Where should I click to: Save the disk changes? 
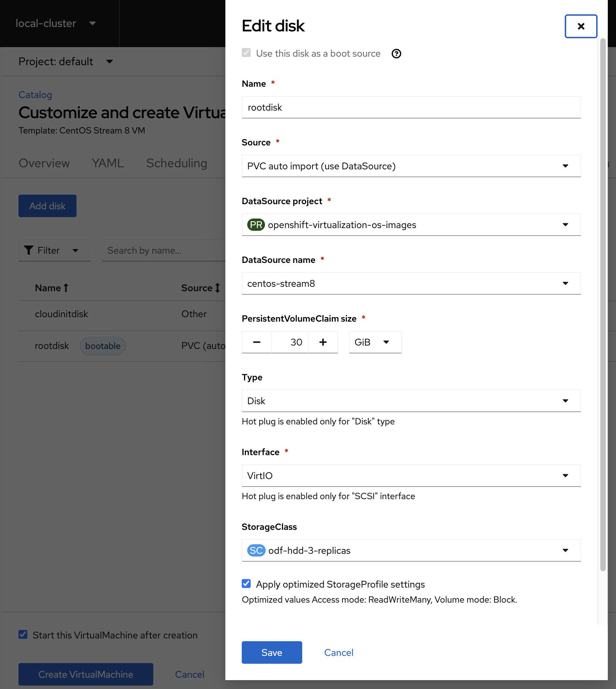pyautogui.click(x=271, y=652)
